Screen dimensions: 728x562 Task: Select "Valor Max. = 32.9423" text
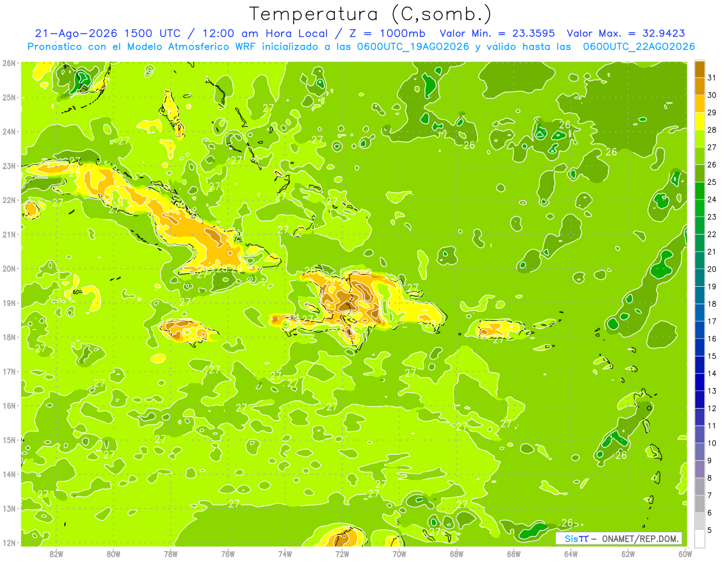point(626,33)
